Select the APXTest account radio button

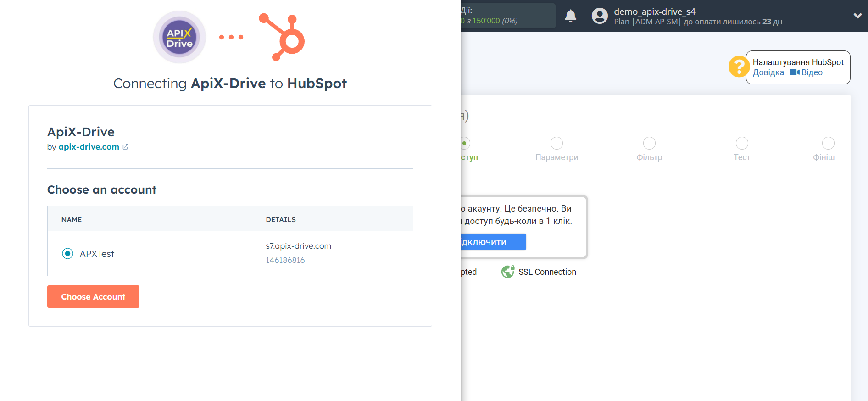tap(67, 253)
